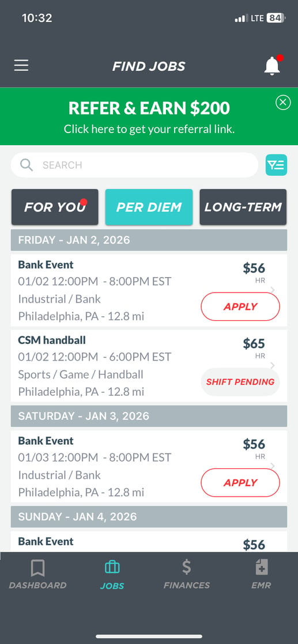Expand CSM handball details chevron
Image resolution: width=298 pixels, height=644 pixels.
273,365
